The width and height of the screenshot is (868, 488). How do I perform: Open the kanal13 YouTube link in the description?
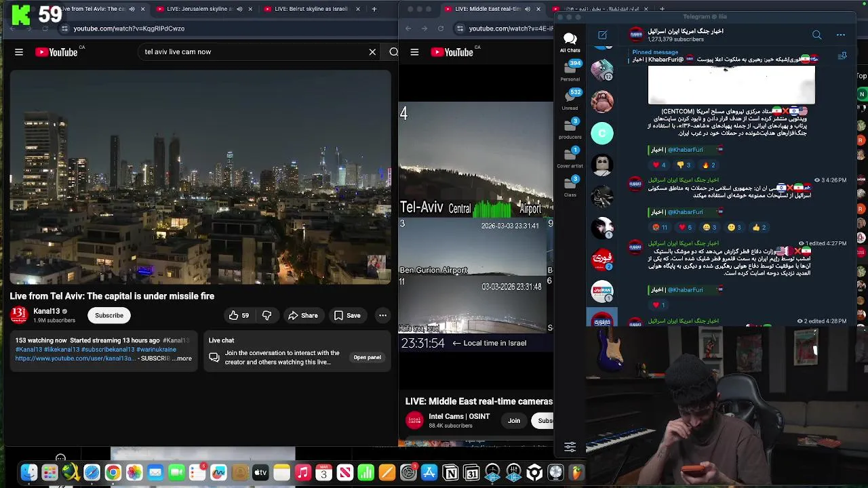[x=75, y=359]
